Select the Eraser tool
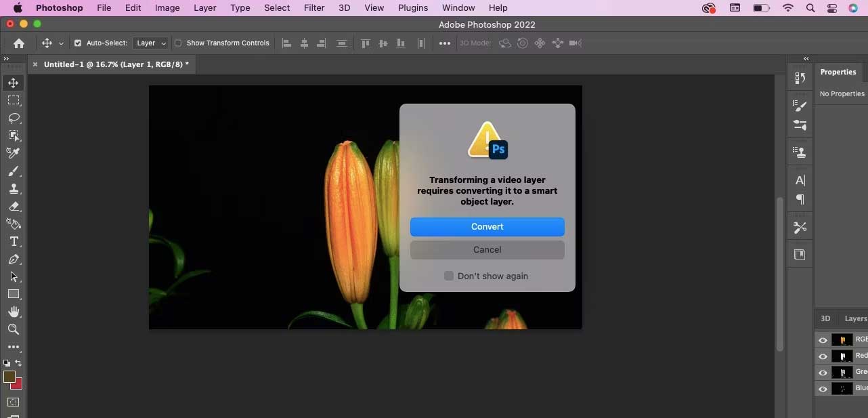868x418 pixels. point(14,207)
